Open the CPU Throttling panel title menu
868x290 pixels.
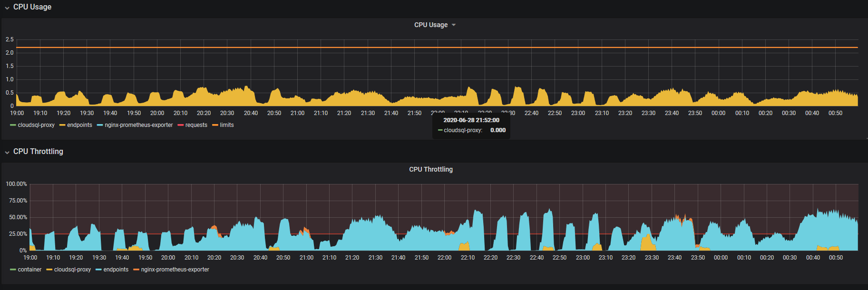[x=430, y=169]
